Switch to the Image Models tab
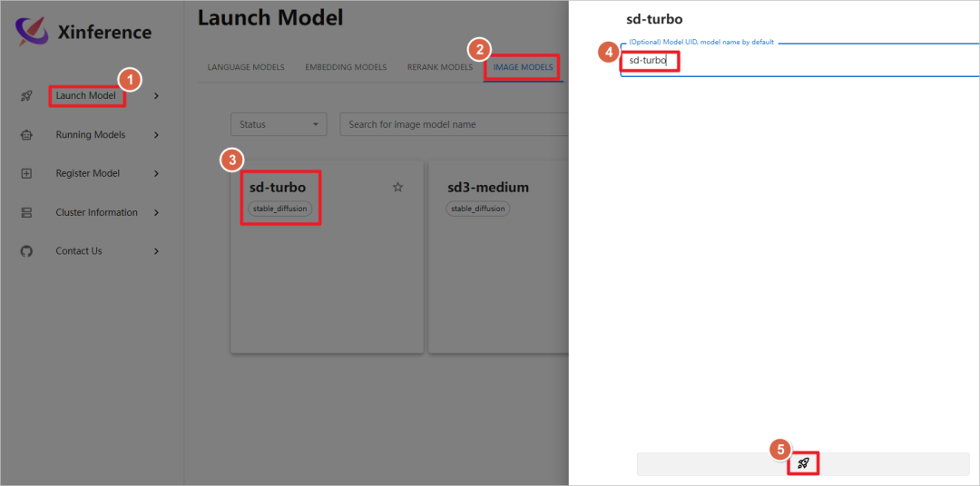This screenshot has height=486, width=980. tap(523, 67)
